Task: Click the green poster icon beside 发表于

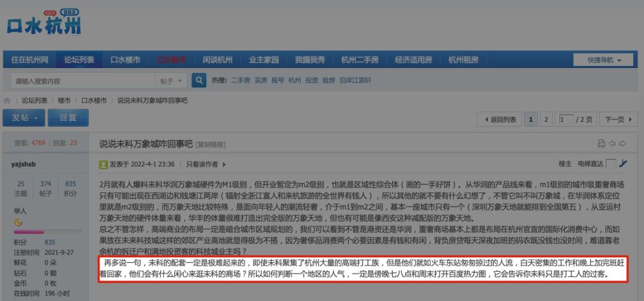Action: (x=104, y=164)
